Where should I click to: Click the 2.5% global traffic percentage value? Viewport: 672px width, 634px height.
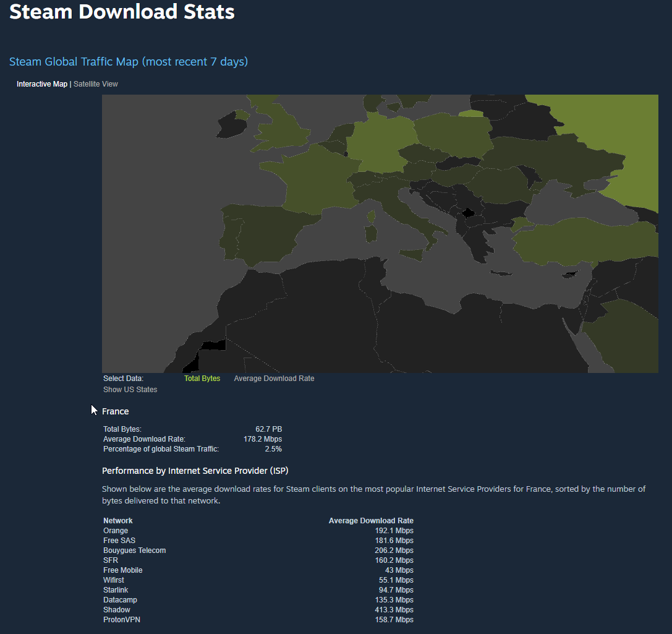point(273,449)
